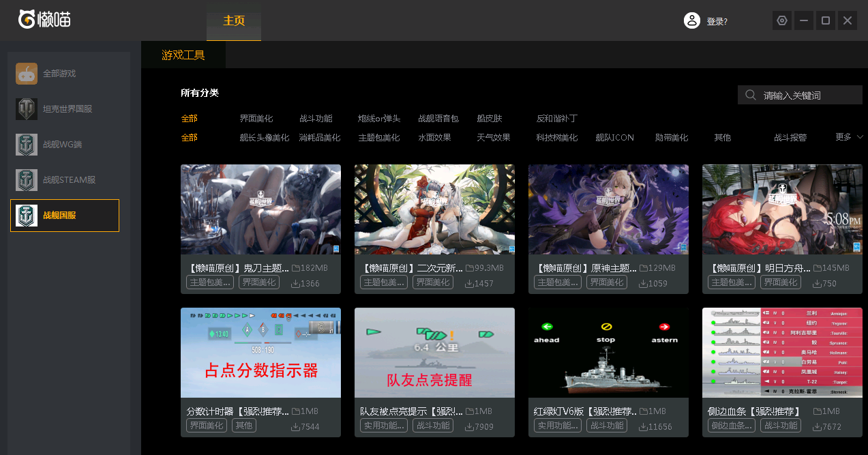Open the 侧边血条 thumbnail
Viewport: 868px width, 455px height.
click(x=782, y=353)
